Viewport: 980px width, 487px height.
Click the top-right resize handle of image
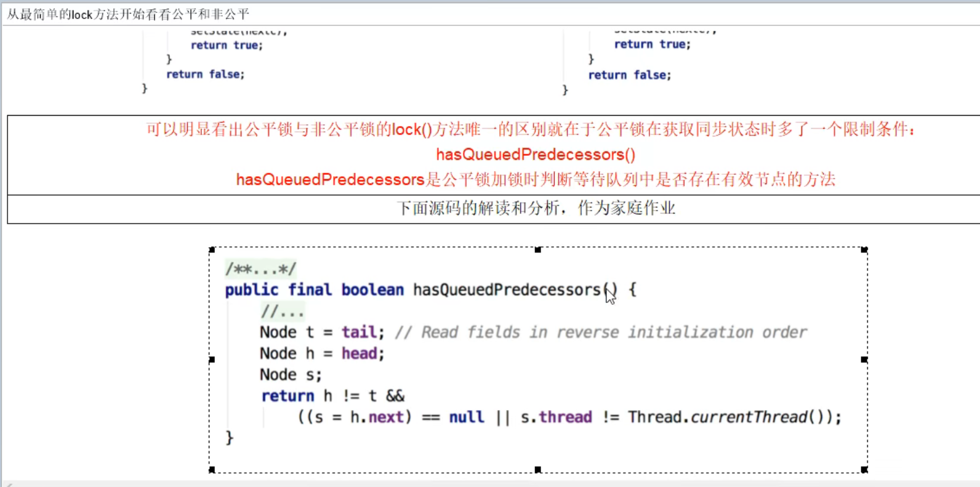(864, 250)
